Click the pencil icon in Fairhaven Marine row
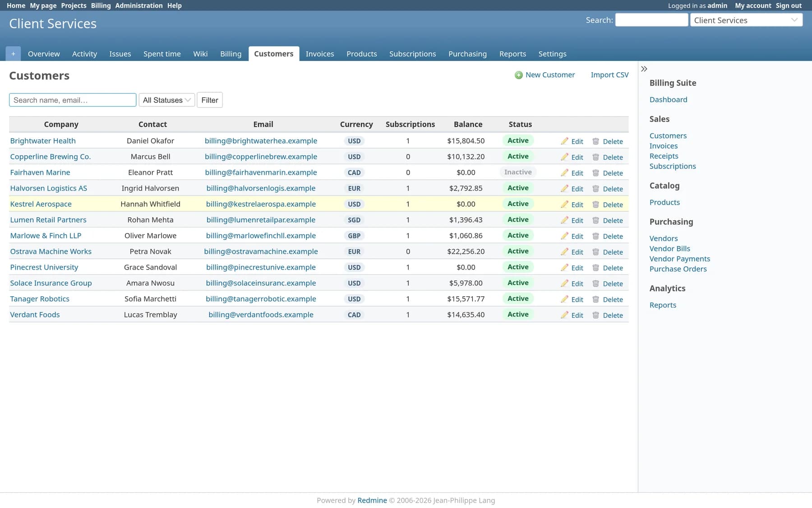The width and height of the screenshot is (812, 508). (564, 172)
